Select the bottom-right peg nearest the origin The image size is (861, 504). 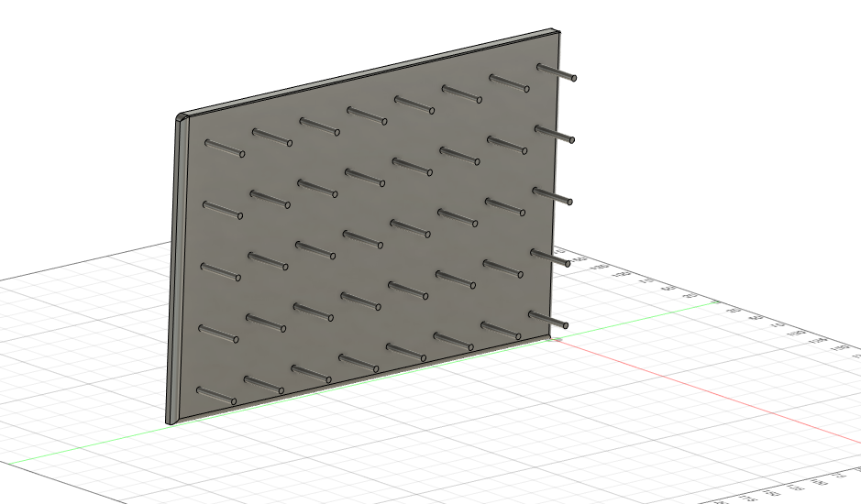pyautogui.click(x=548, y=320)
